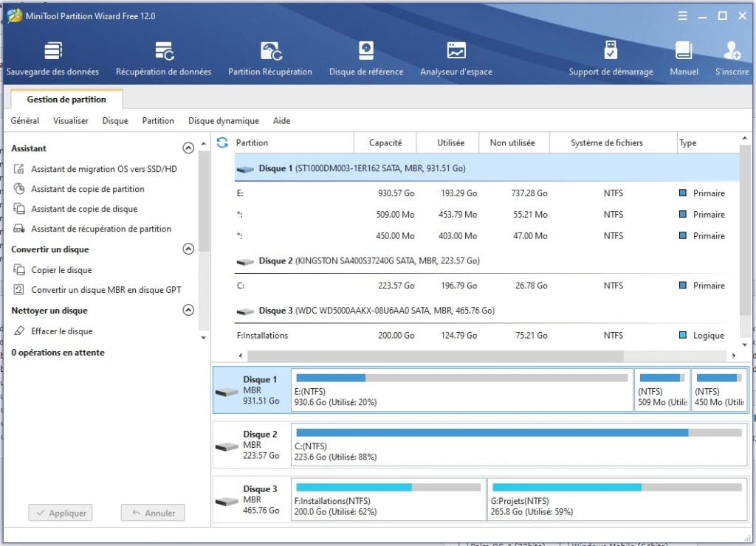The image size is (756, 546).
Task: Open Partition Récupération tool
Action: click(x=270, y=59)
